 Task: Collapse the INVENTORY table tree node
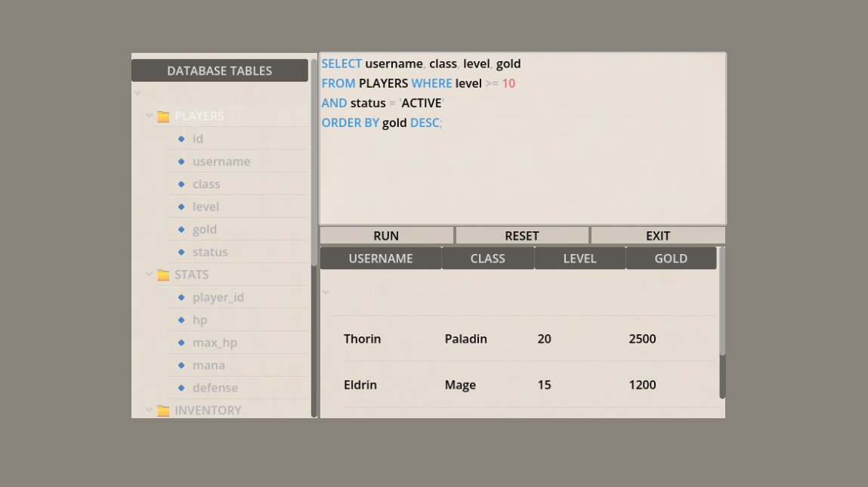pos(149,410)
